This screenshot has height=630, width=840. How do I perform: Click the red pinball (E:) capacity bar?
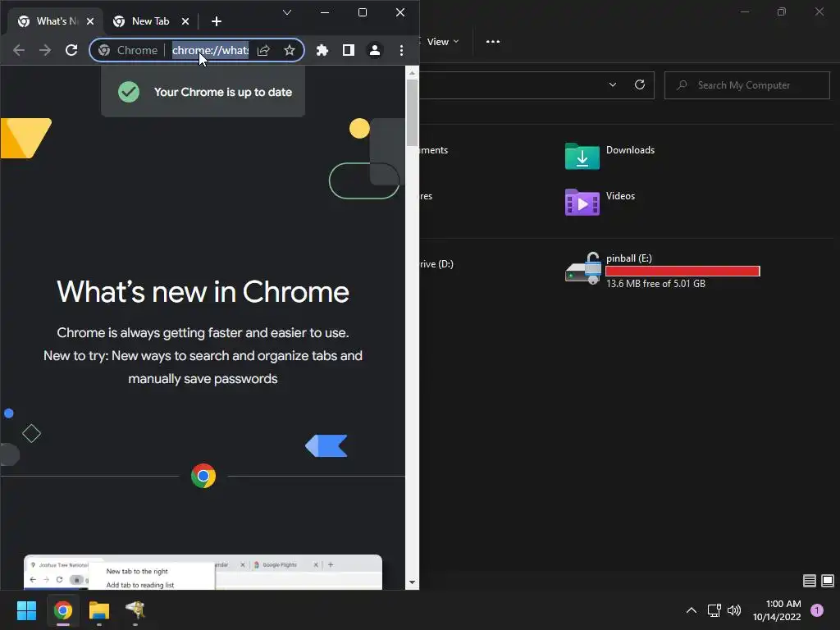682,271
